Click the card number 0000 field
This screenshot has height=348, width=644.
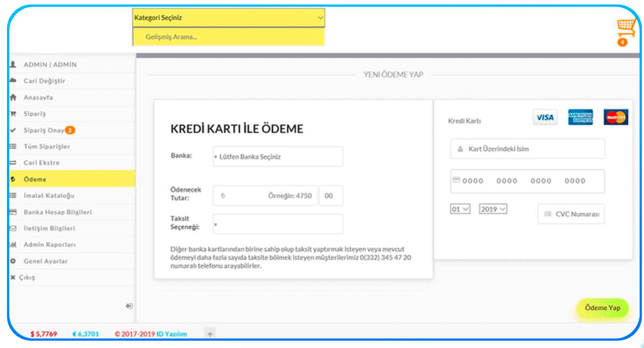point(527,181)
